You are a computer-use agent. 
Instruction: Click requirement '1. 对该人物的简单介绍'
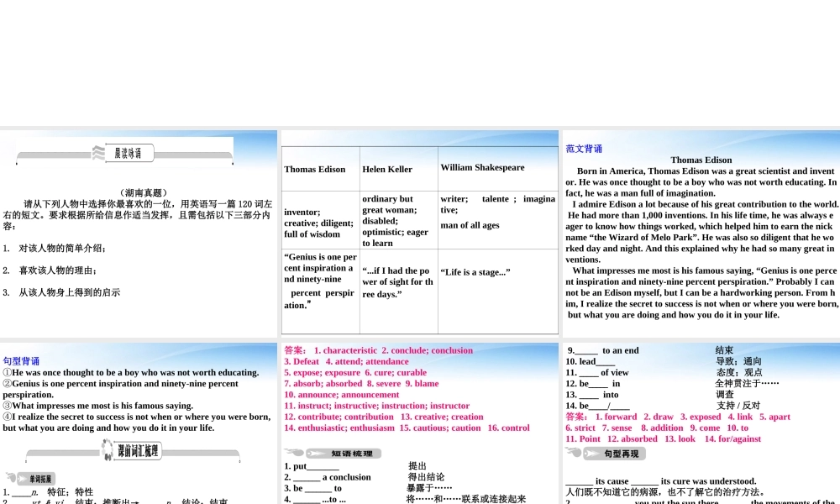(55, 248)
